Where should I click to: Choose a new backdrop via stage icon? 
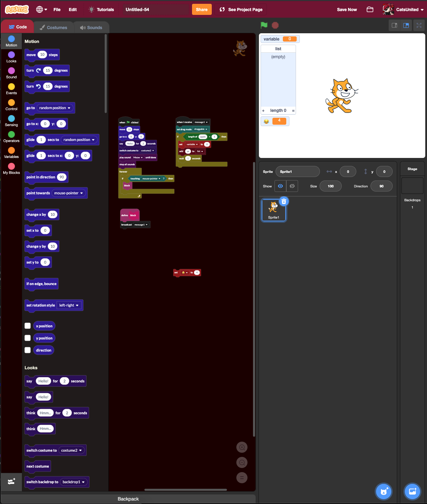point(412,491)
